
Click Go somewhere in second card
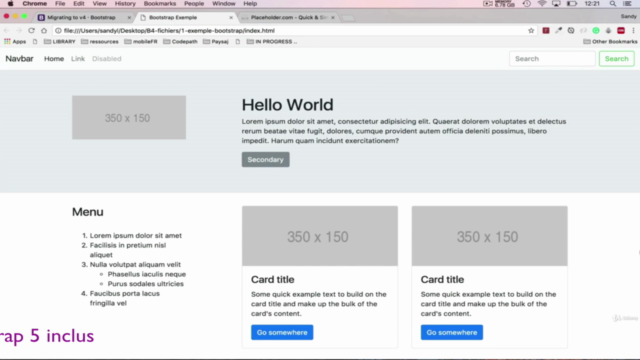coord(452,332)
